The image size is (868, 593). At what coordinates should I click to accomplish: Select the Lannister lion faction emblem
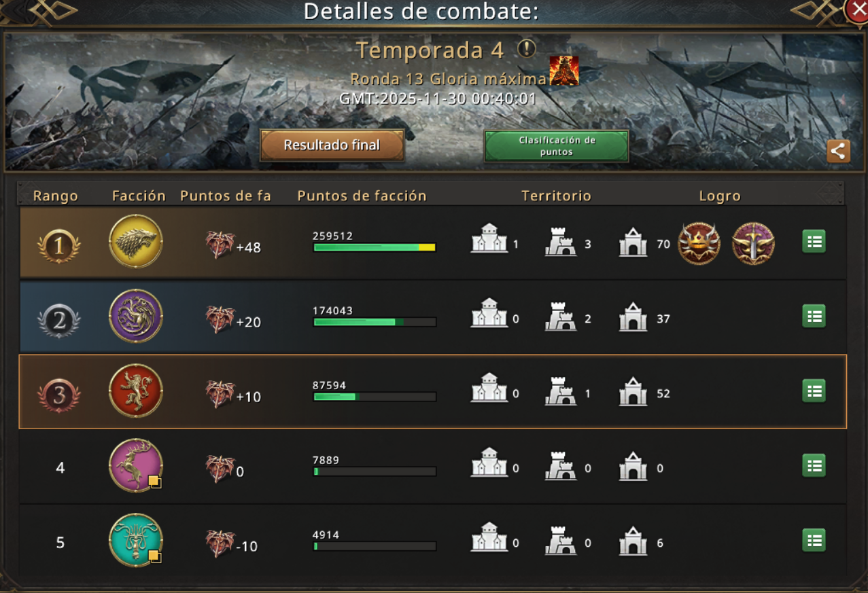pos(136,391)
